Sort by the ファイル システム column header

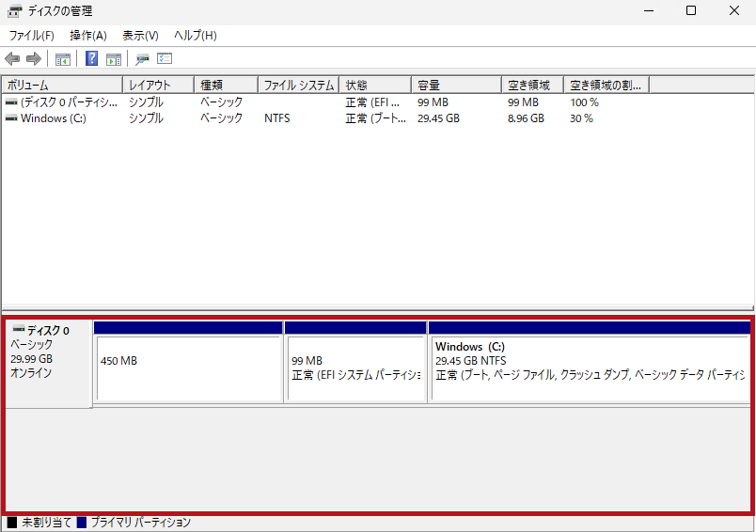(297, 86)
